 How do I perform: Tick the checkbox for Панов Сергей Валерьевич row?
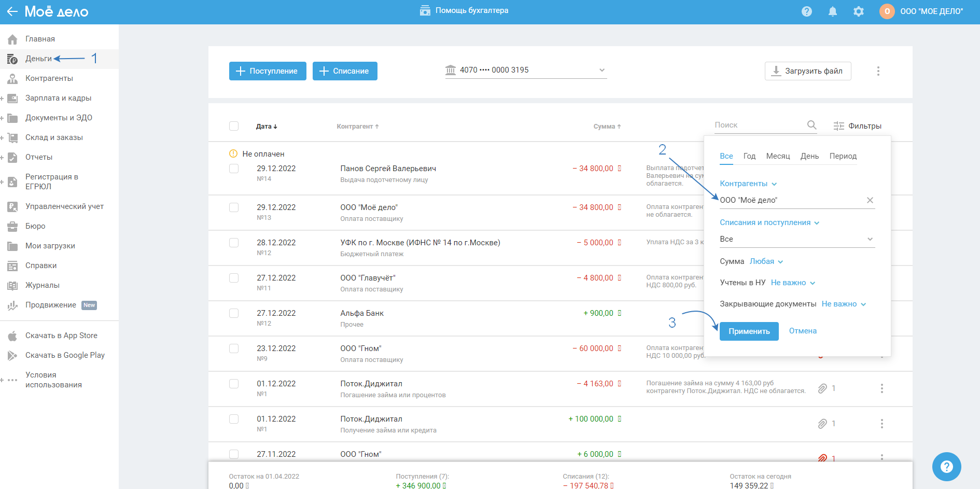(x=234, y=169)
